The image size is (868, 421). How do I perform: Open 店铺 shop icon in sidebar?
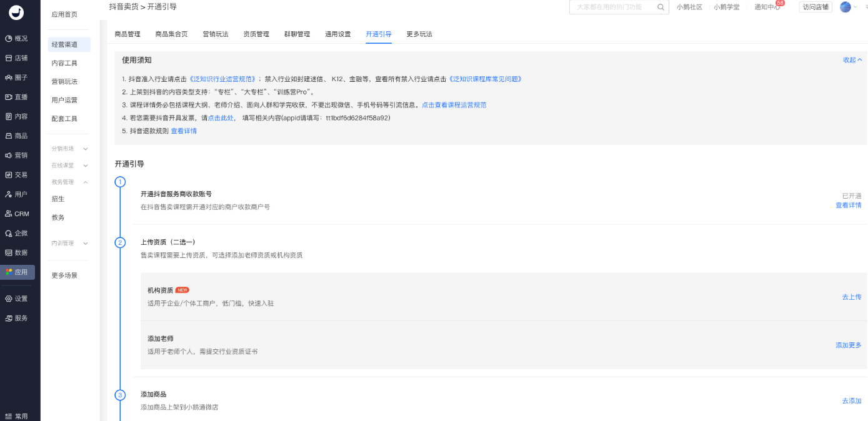pos(9,58)
